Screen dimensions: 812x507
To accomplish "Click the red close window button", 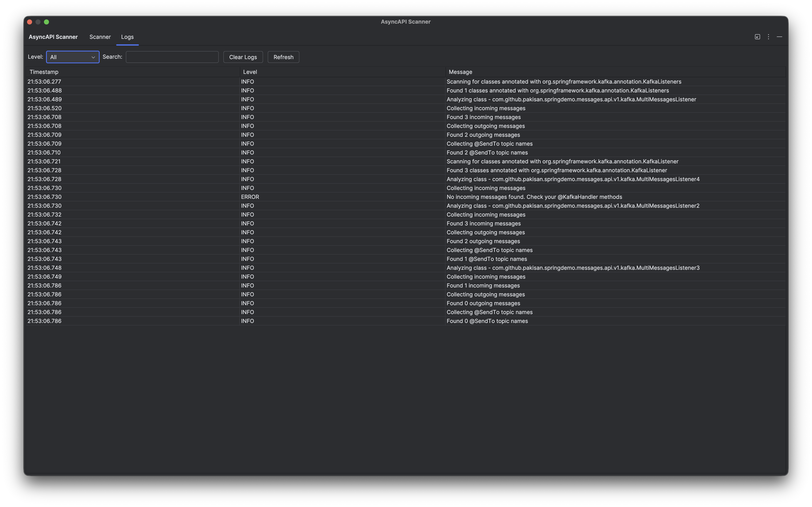I will point(30,22).
